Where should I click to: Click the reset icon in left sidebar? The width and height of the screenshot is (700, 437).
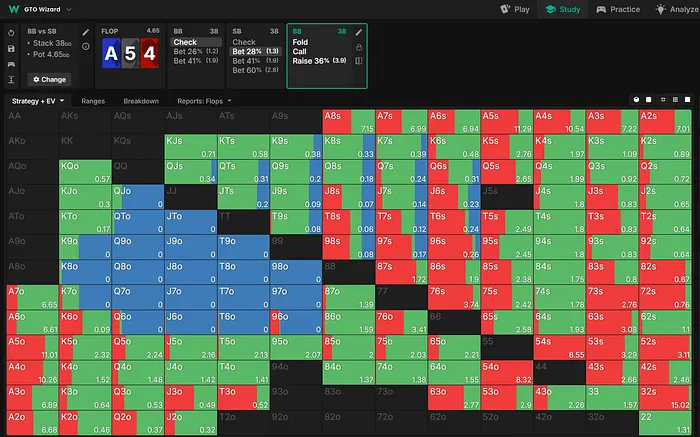pyautogui.click(x=10, y=32)
